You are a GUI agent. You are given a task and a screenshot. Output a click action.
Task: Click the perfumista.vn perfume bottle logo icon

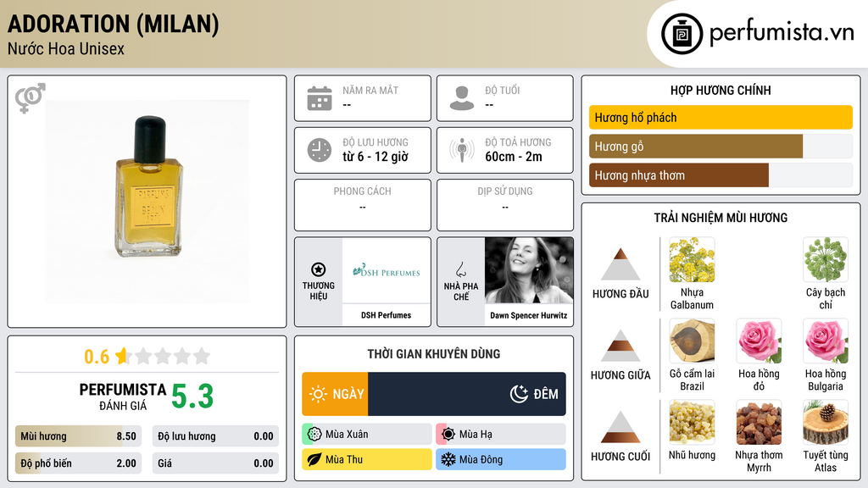[x=682, y=34]
